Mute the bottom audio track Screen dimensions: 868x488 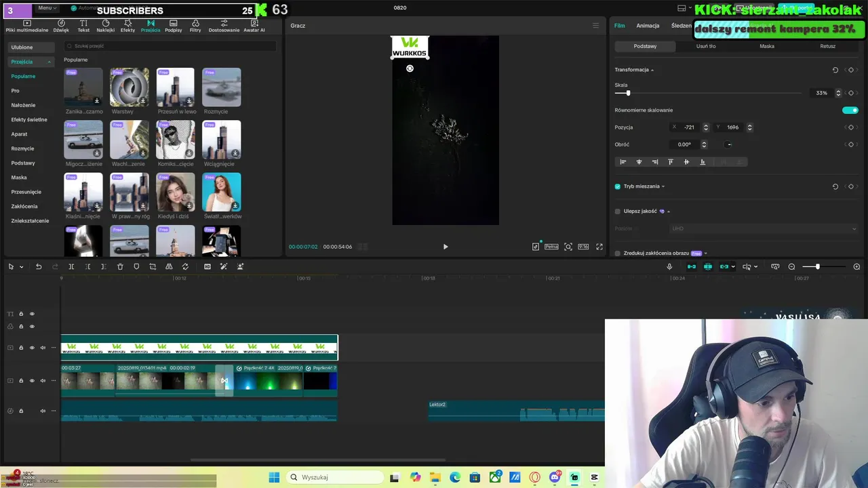coord(43,411)
